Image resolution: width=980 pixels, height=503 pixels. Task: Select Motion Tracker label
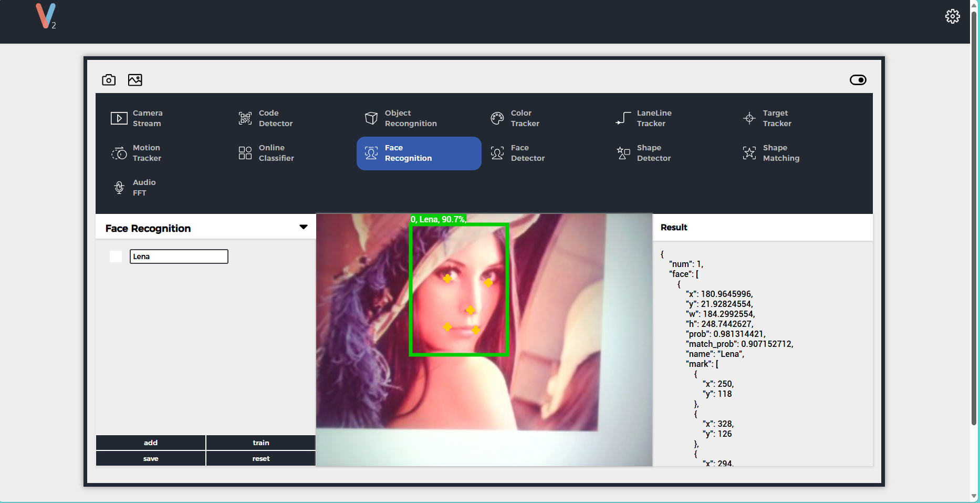pos(147,153)
